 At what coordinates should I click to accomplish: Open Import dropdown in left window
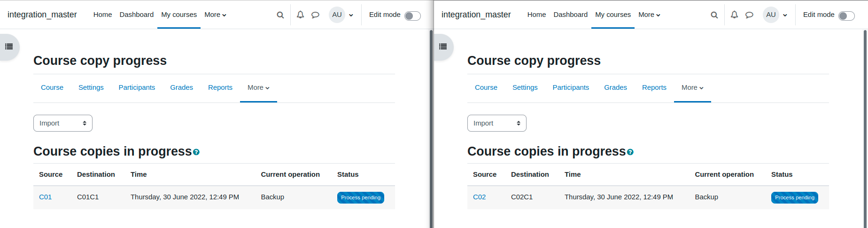click(x=63, y=123)
